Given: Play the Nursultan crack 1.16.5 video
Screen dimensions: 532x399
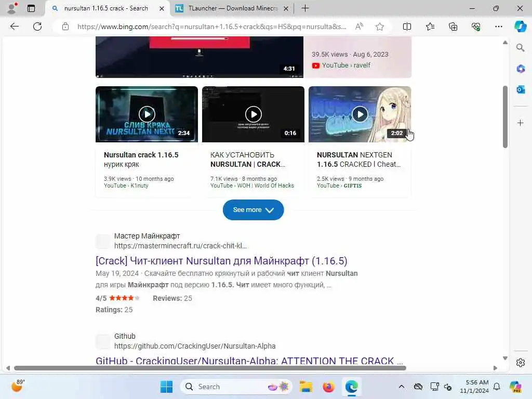Looking at the screenshot, I should coord(147,114).
